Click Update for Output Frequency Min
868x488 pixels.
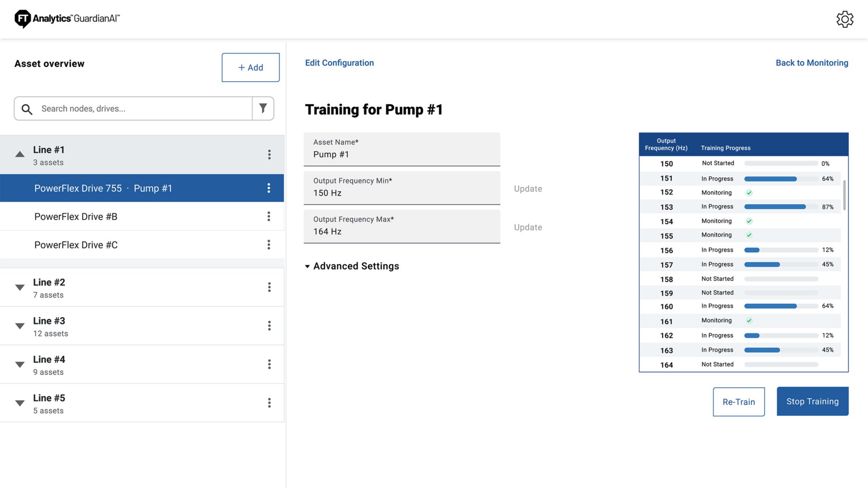point(528,188)
